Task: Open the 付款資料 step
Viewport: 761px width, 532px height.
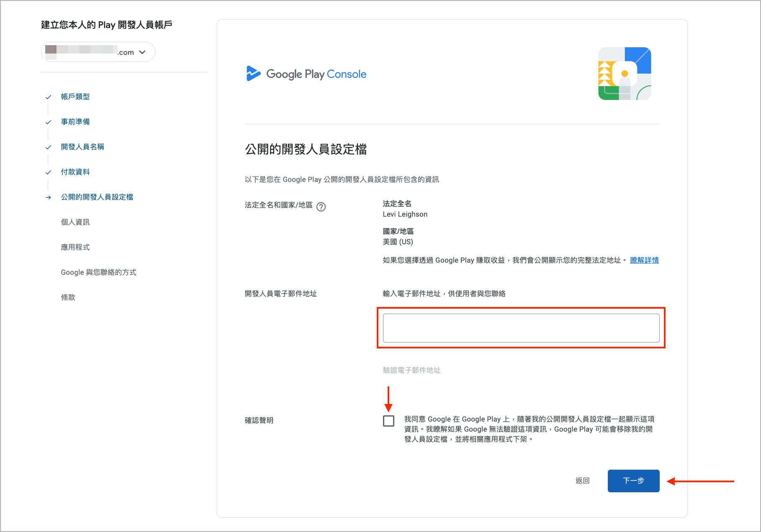Action: tap(75, 172)
